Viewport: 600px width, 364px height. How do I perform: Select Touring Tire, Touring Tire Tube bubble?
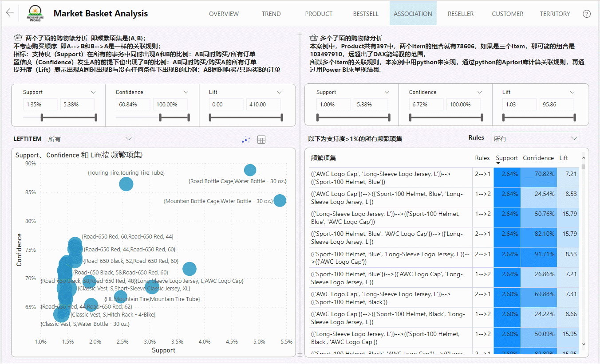click(x=126, y=184)
